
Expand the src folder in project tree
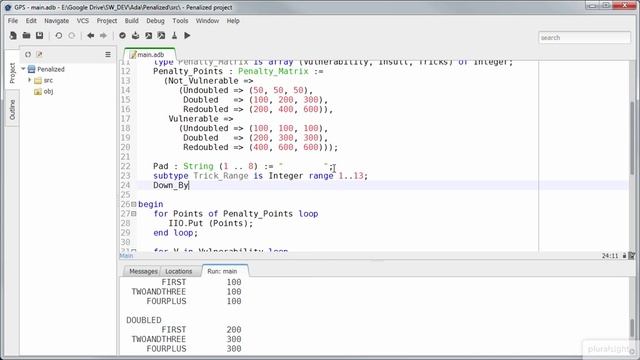point(29,80)
